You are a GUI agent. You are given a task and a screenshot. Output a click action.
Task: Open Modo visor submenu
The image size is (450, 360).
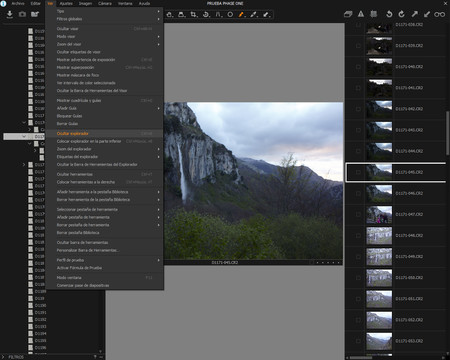105,36
